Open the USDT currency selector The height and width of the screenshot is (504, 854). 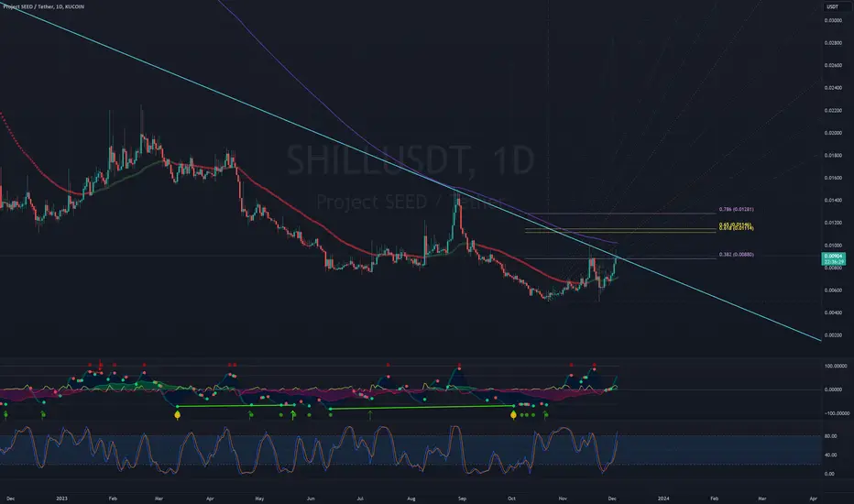833,6
